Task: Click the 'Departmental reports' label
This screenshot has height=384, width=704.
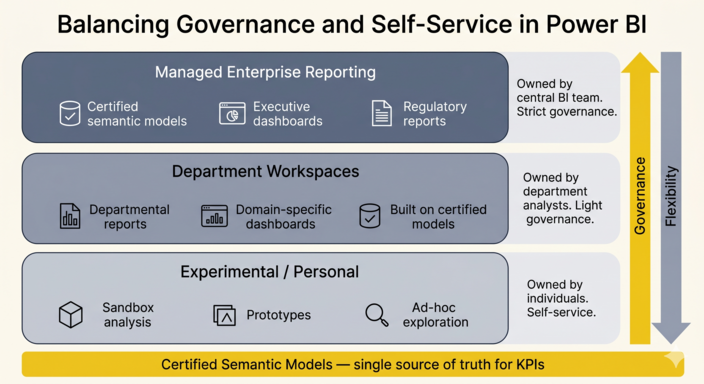Action: point(129,216)
